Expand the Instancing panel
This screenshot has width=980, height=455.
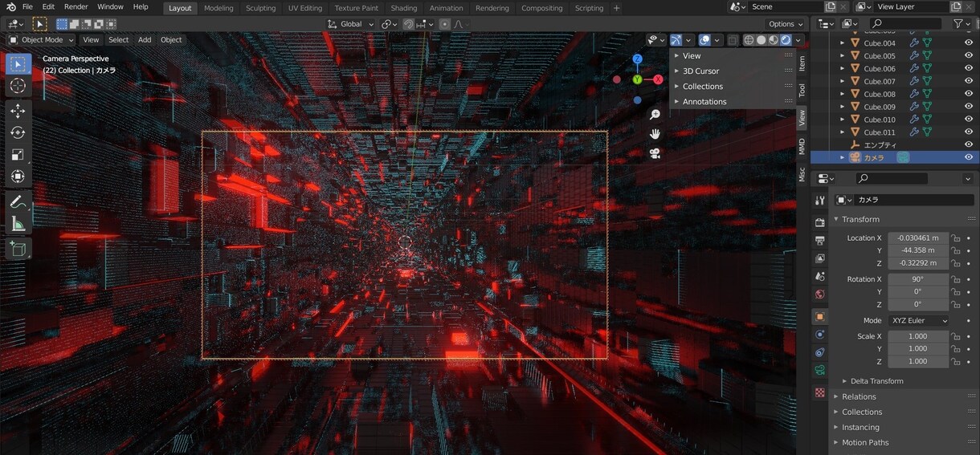(x=860, y=427)
